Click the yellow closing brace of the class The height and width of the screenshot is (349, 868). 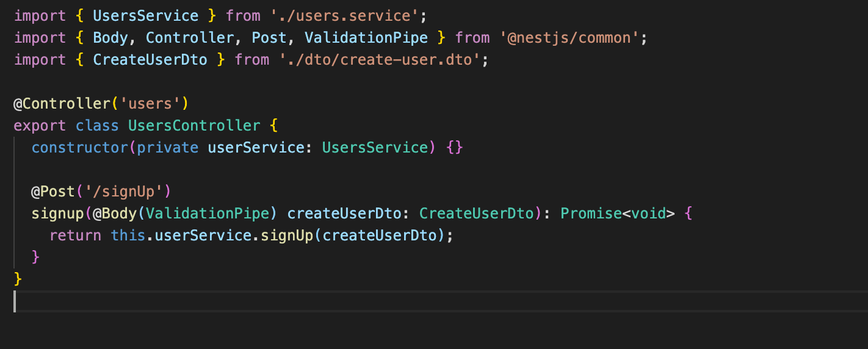[18, 279]
